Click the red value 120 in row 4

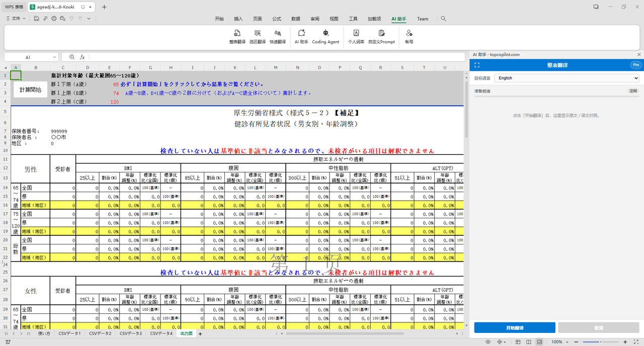coord(115,102)
